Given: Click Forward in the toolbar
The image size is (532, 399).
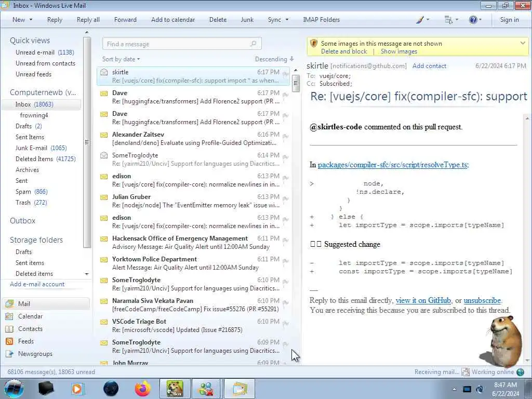Looking at the screenshot, I should tap(125, 20).
